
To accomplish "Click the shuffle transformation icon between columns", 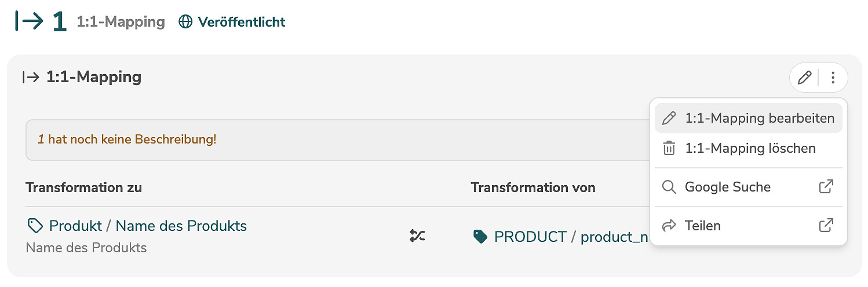I will point(417,236).
